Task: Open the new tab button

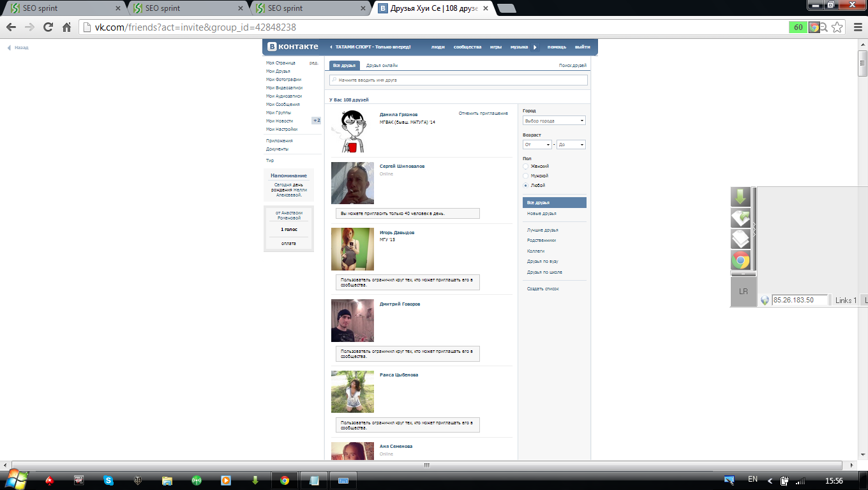Action: pyautogui.click(x=507, y=8)
